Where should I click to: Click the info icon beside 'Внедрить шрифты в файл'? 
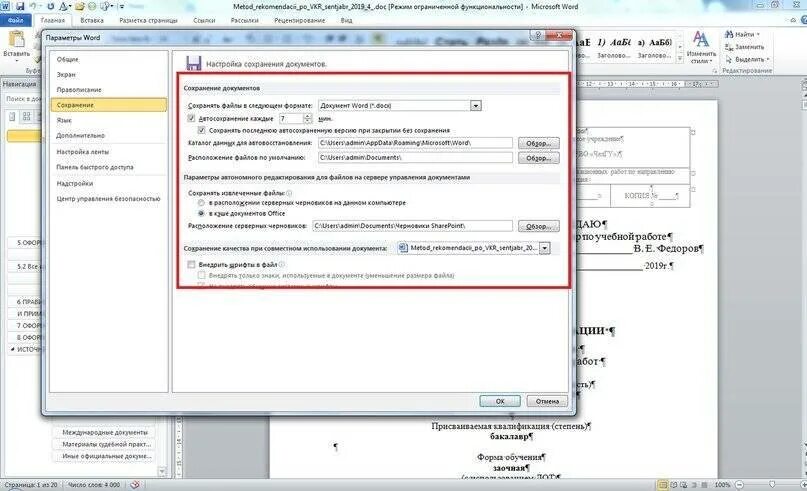[282, 265]
